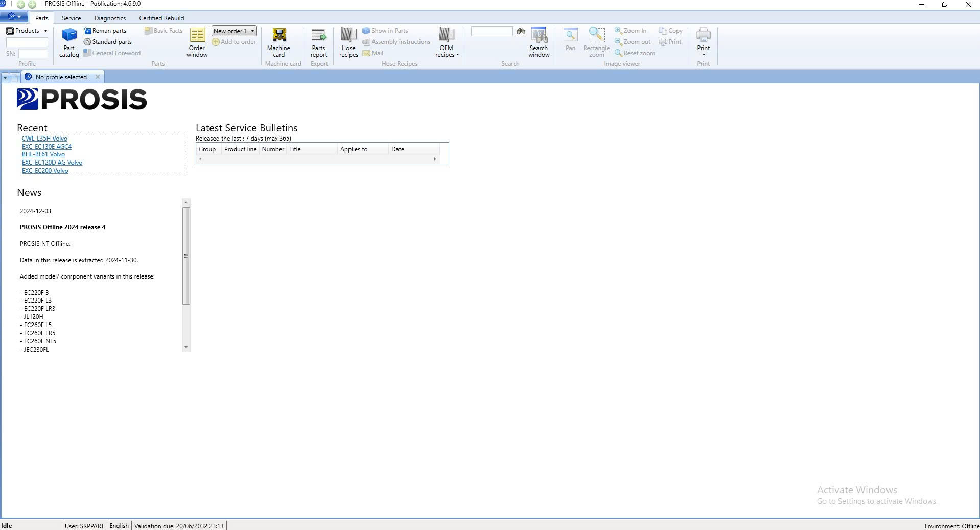Switch to the Diagnostics tab
The image size is (980, 530).
click(110, 18)
